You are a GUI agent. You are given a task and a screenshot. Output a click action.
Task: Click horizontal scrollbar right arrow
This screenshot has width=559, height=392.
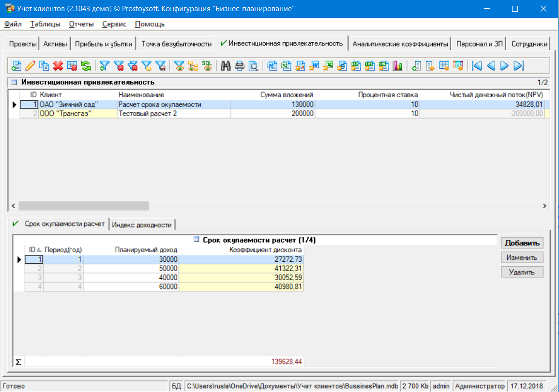pos(545,206)
